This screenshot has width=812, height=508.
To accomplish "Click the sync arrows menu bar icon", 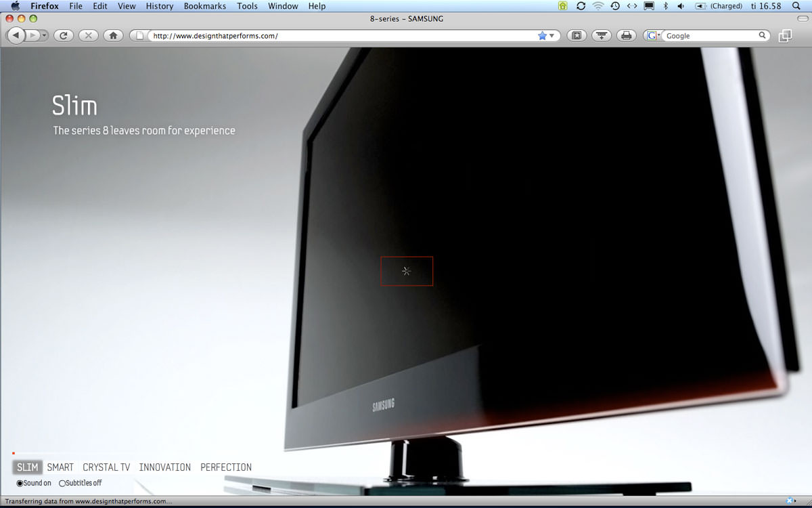I will point(581,6).
